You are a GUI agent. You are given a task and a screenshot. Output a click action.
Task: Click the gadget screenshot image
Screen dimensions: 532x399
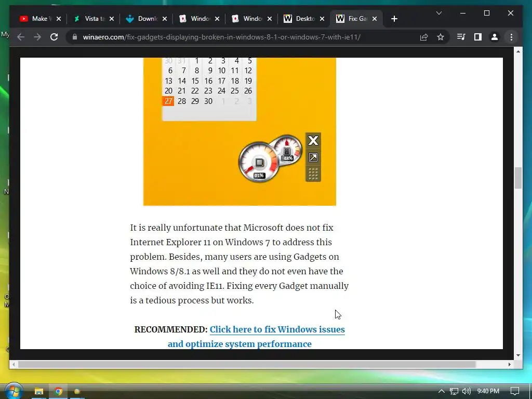(240, 131)
